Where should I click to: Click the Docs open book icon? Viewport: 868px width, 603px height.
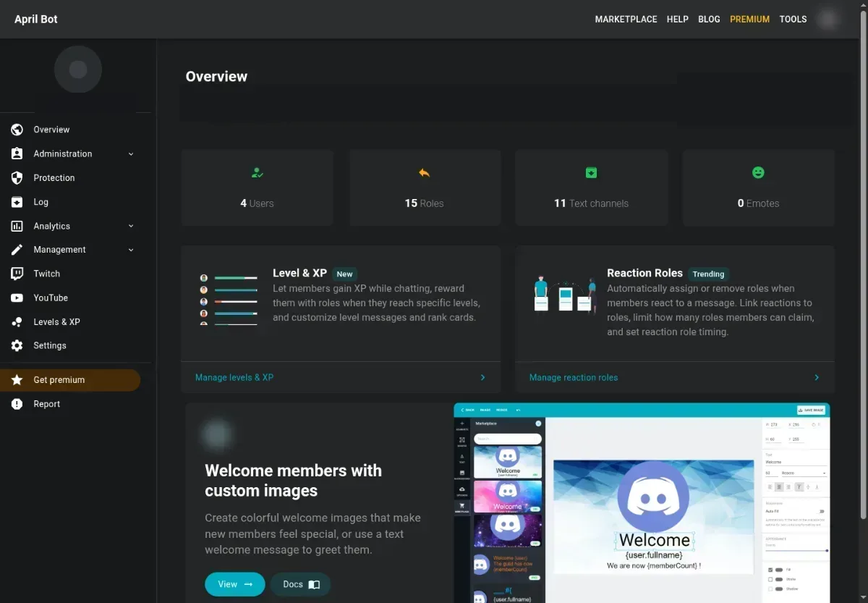[x=314, y=585]
